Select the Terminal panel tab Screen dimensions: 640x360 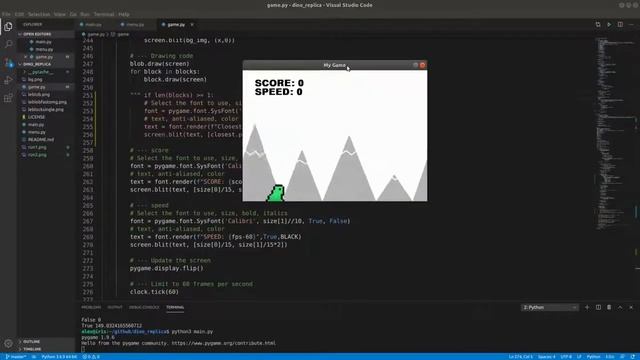[x=175, y=307]
